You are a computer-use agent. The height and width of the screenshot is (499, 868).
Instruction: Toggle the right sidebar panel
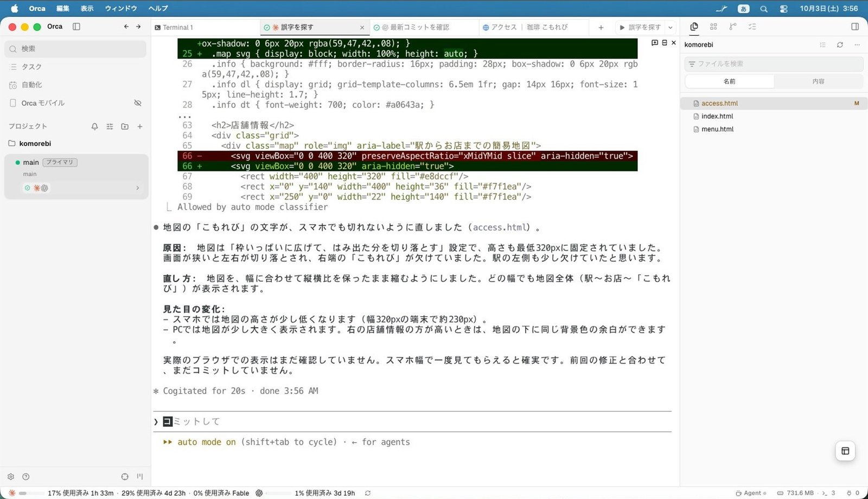coord(855,27)
